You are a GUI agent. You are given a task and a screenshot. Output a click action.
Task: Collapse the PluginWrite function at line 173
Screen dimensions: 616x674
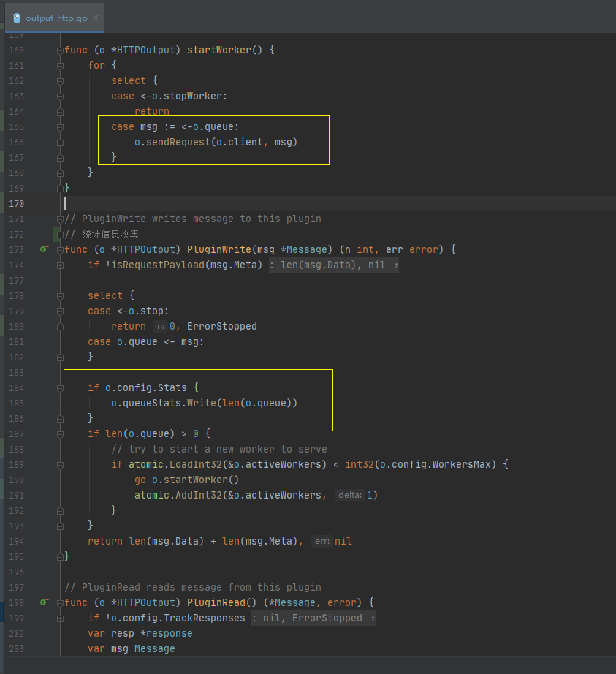point(60,250)
